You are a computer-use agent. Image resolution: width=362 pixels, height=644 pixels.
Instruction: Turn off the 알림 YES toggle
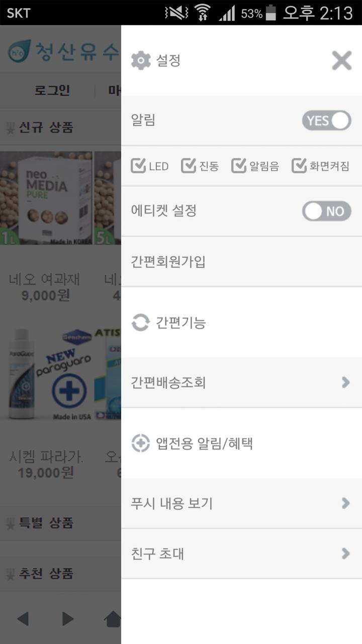327,121
